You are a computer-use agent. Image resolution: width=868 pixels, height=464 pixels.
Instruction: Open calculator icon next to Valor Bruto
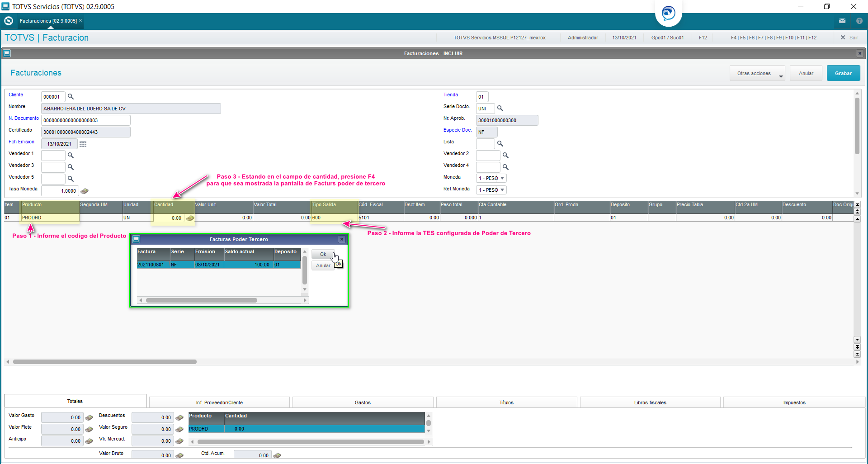179,455
